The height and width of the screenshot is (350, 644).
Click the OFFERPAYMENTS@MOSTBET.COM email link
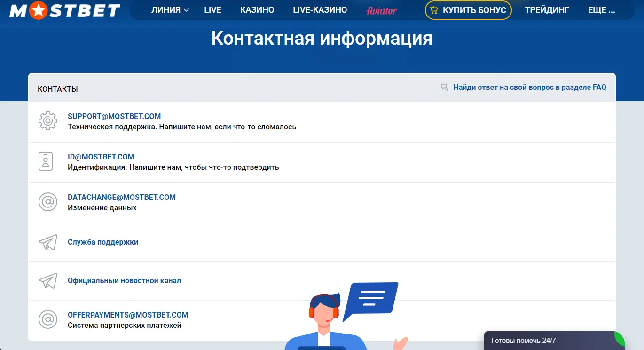point(128,315)
